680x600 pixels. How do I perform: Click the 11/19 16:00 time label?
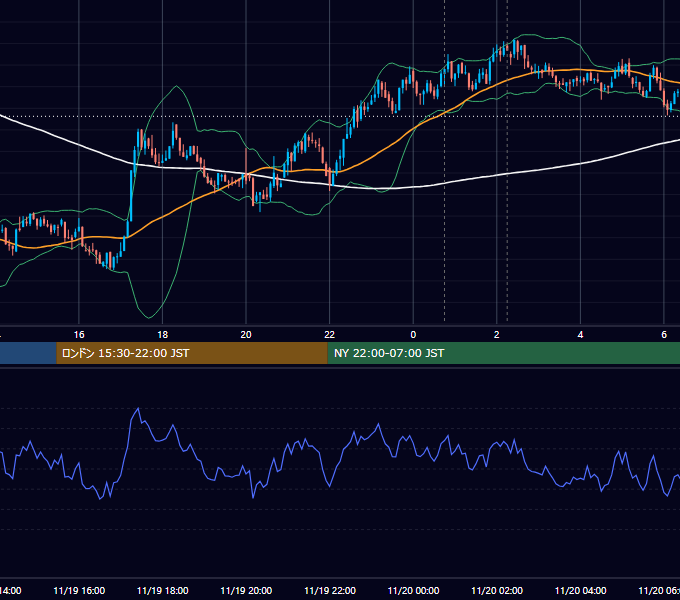[x=79, y=590]
